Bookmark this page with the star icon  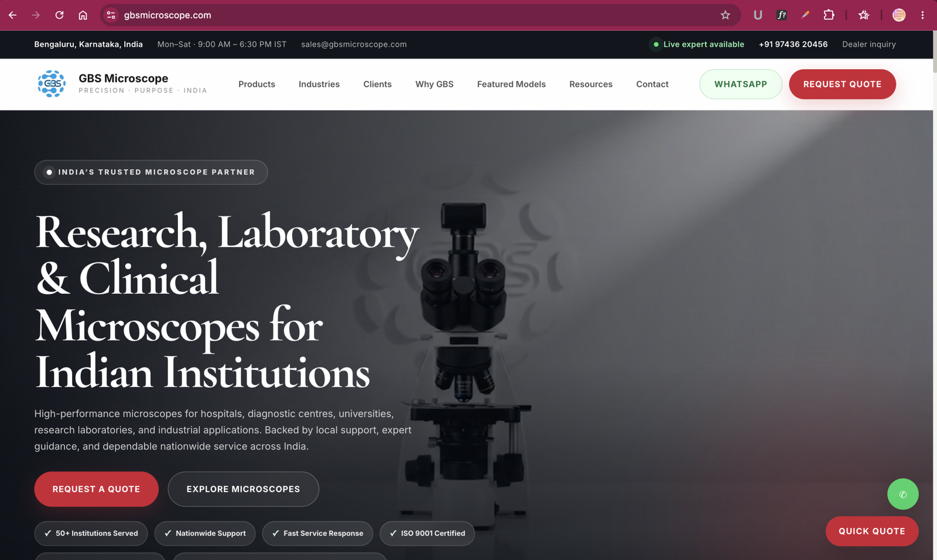pyautogui.click(x=725, y=15)
